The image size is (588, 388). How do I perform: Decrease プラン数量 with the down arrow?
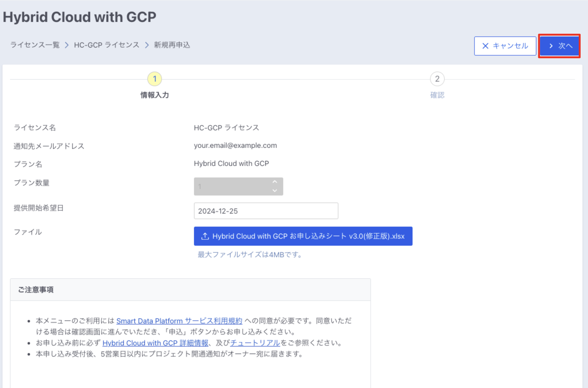[275, 191]
